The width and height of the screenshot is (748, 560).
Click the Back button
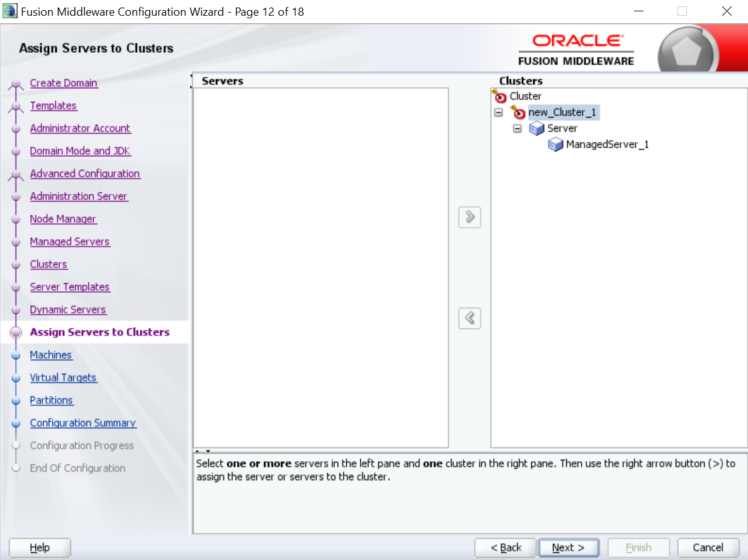(x=506, y=547)
